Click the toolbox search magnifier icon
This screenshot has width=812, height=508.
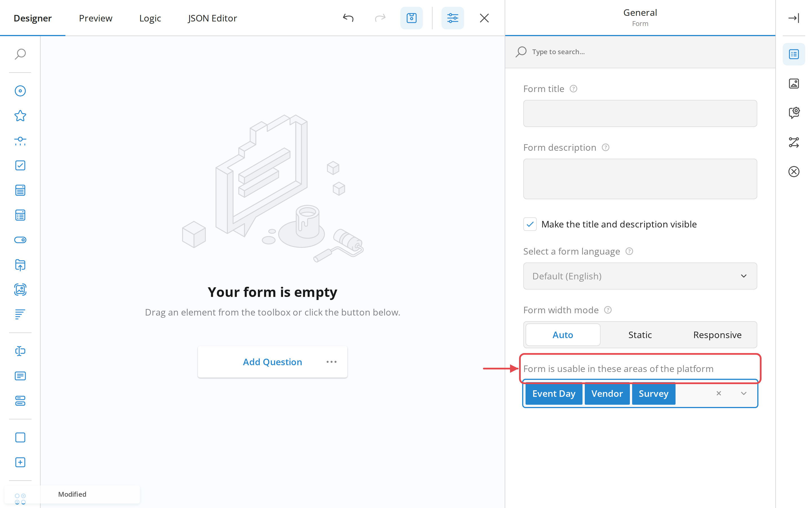(20, 54)
